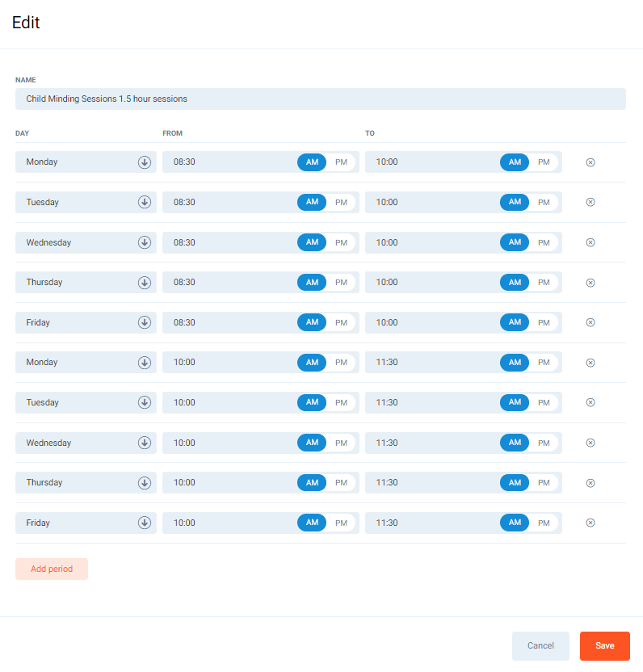The width and height of the screenshot is (643, 672).
Task: Switch Monday 08:30 From time to PM
Action: 341,162
